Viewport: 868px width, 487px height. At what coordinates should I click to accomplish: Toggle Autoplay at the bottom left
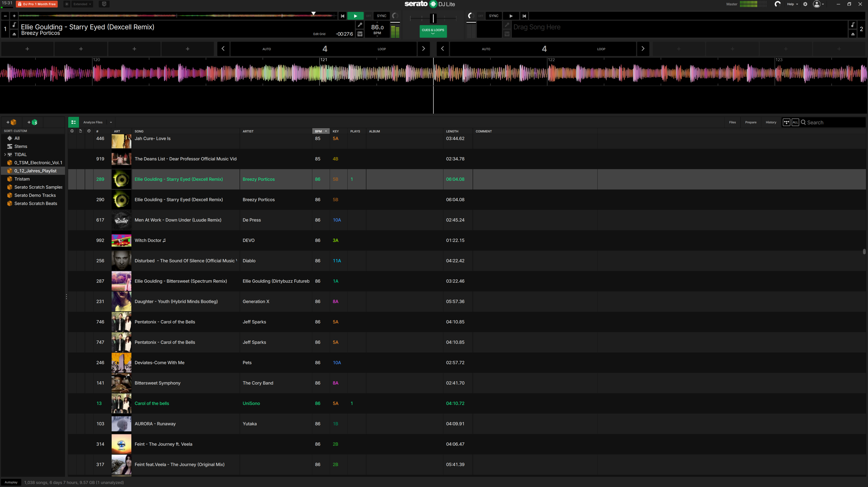coord(11,482)
